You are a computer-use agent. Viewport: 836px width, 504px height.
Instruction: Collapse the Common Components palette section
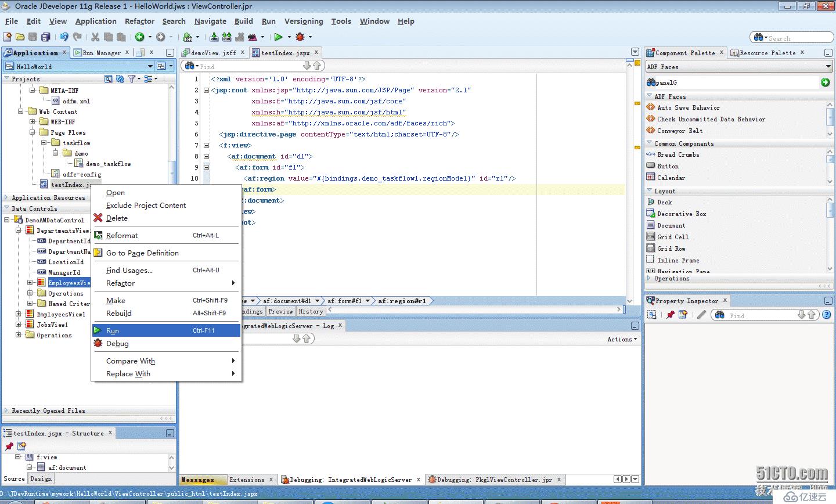[650, 143]
